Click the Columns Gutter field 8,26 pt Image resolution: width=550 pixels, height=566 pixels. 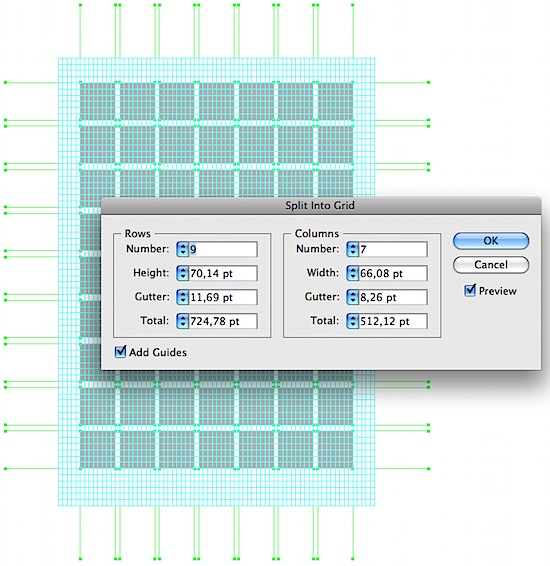[x=393, y=297]
